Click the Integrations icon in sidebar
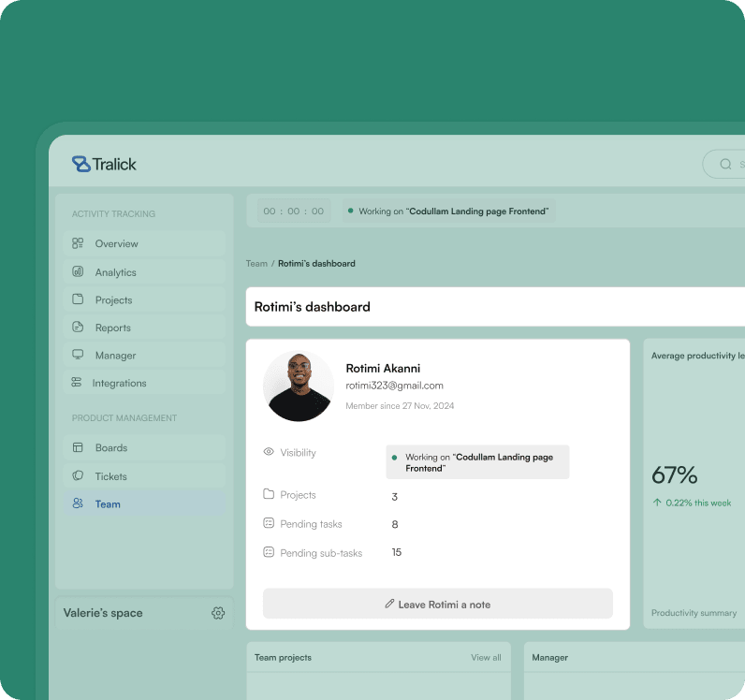This screenshot has width=745, height=700. pyautogui.click(x=77, y=383)
